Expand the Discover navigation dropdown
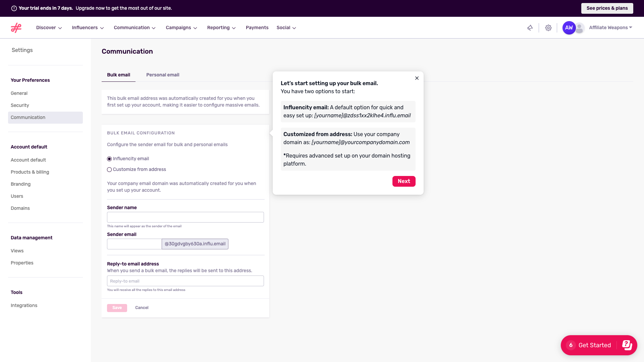 point(49,27)
